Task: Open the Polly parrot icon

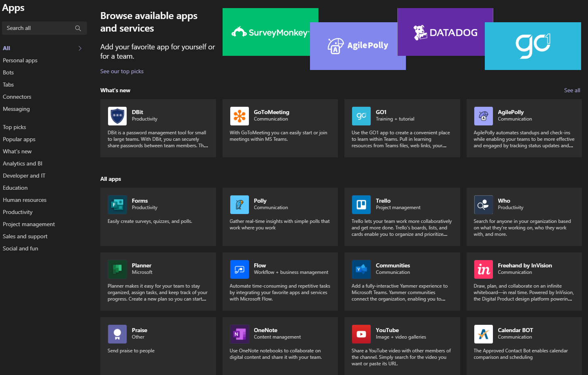Action: click(240, 205)
